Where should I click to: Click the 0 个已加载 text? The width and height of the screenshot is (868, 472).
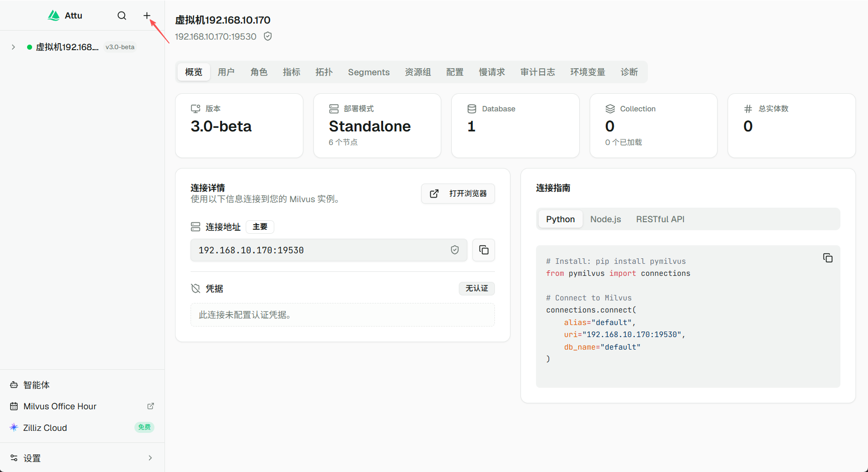tap(624, 142)
